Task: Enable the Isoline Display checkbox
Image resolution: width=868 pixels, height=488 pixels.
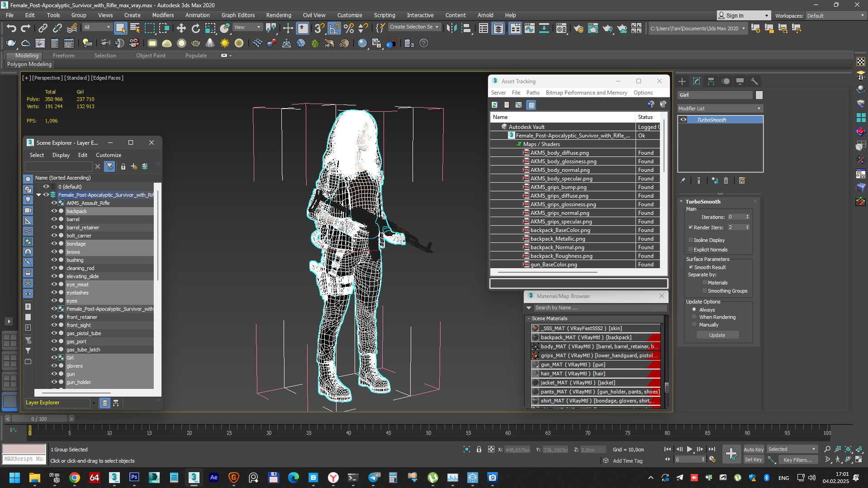Action: 691,240
